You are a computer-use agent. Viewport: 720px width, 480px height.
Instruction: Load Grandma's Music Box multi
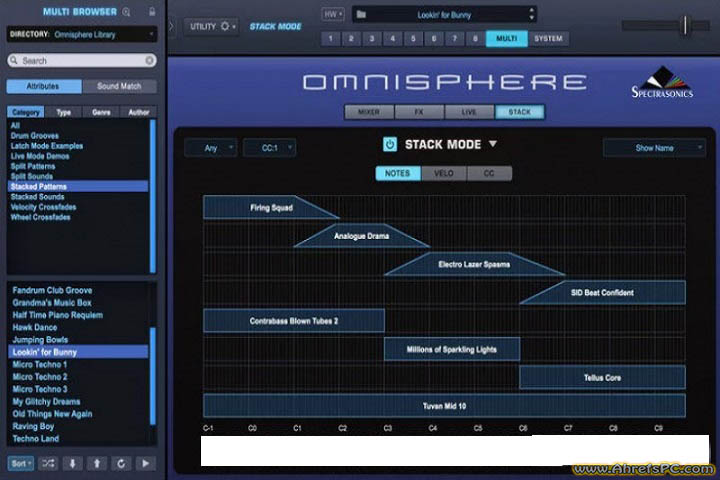pyautogui.click(x=78, y=303)
